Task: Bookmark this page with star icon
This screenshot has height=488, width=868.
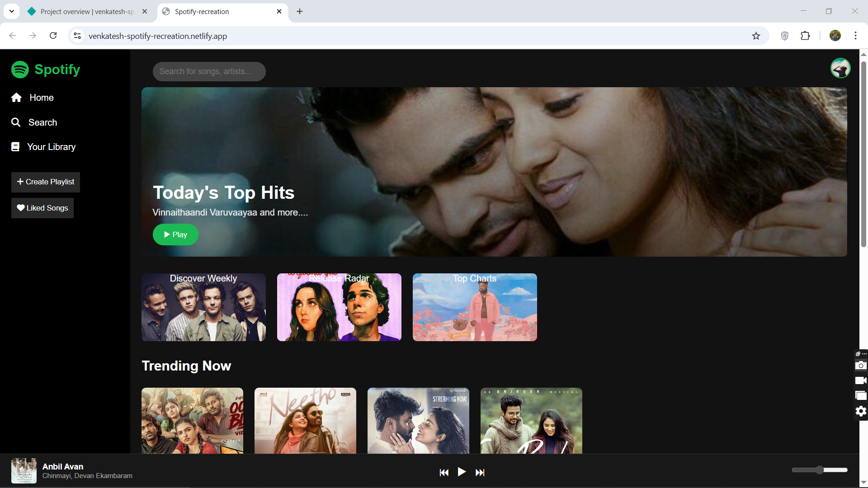Action: pyautogui.click(x=756, y=36)
